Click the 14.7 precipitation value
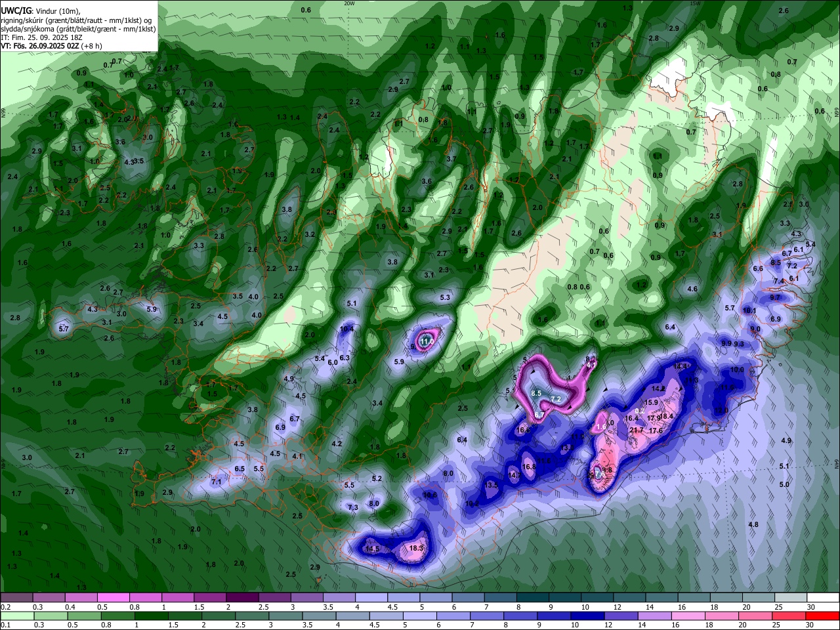The image size is (840, 630). pos(514,476)
